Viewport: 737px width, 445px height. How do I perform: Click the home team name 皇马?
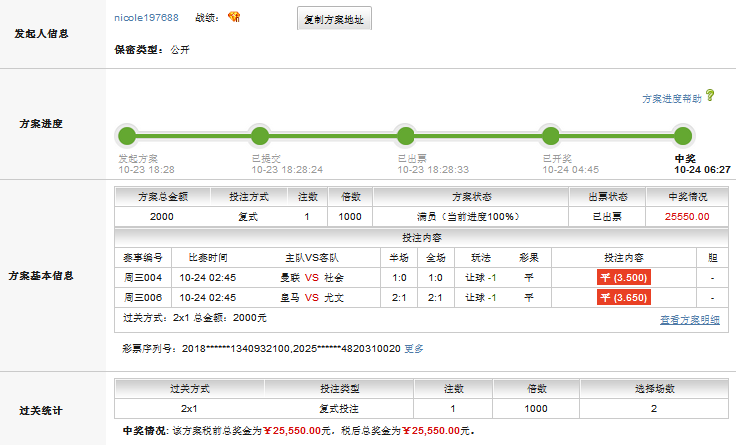(288, 297)
